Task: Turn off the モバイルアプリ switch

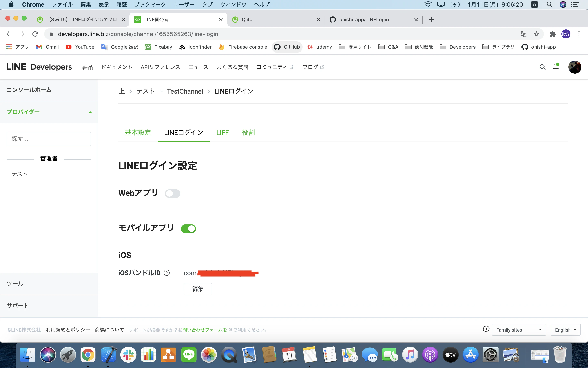Action: pyautogui.click(x=188, y=229)
